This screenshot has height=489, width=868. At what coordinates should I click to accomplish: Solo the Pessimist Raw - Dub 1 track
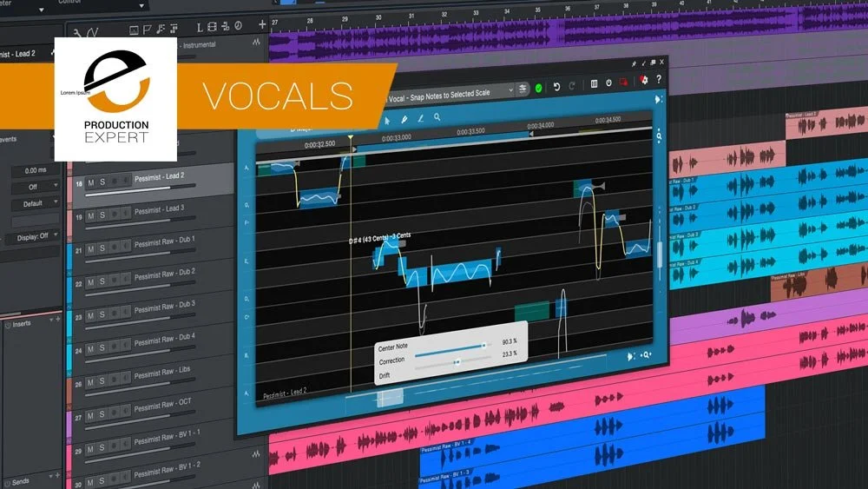[102, 248]
